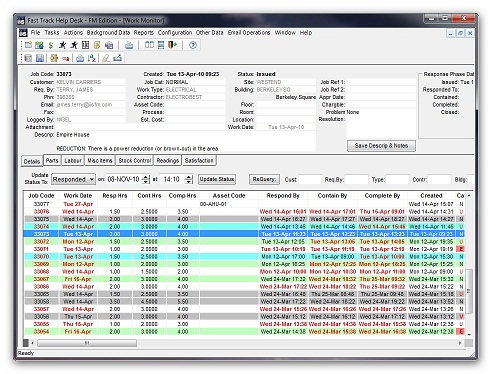Expand the Update Status To dropdown
The image size is (492, 374).
coord(92,179)
